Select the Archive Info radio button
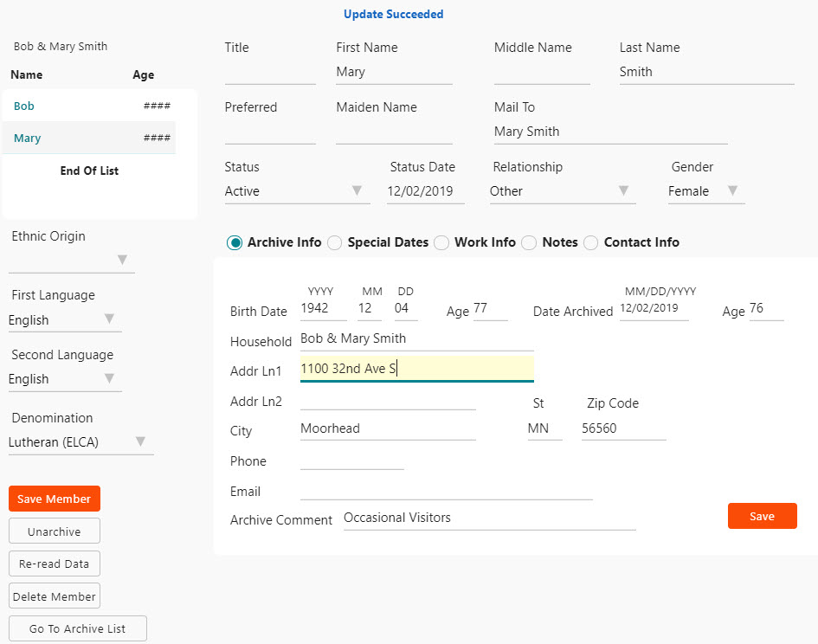The width and height of the screenshot is (818, 644). [x=235, y=242]
